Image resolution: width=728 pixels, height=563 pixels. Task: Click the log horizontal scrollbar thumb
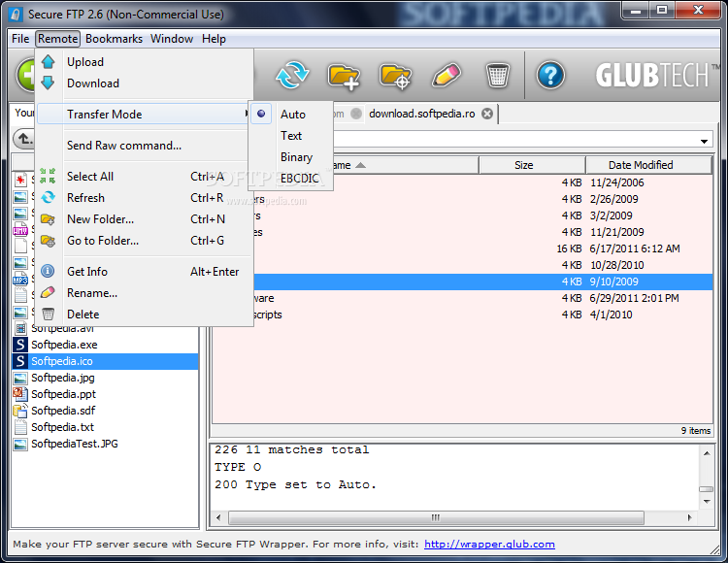(x=436, y=517)
